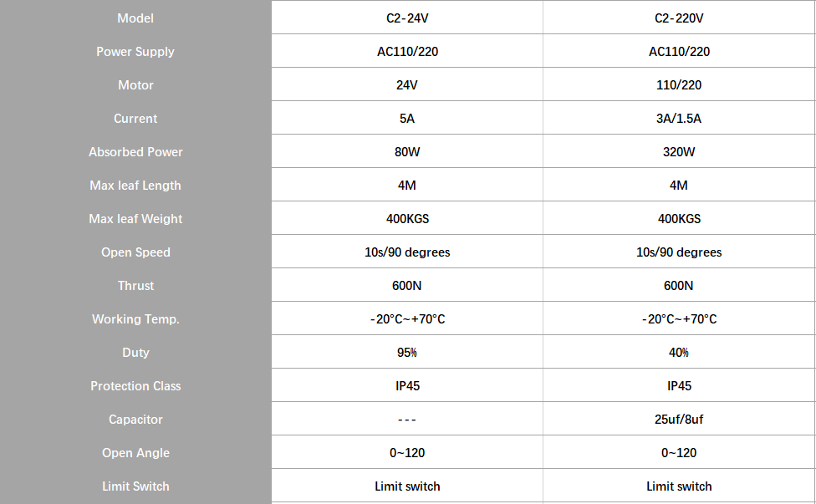
Task: Click the Open Angle label
Action: pos(135,453)
